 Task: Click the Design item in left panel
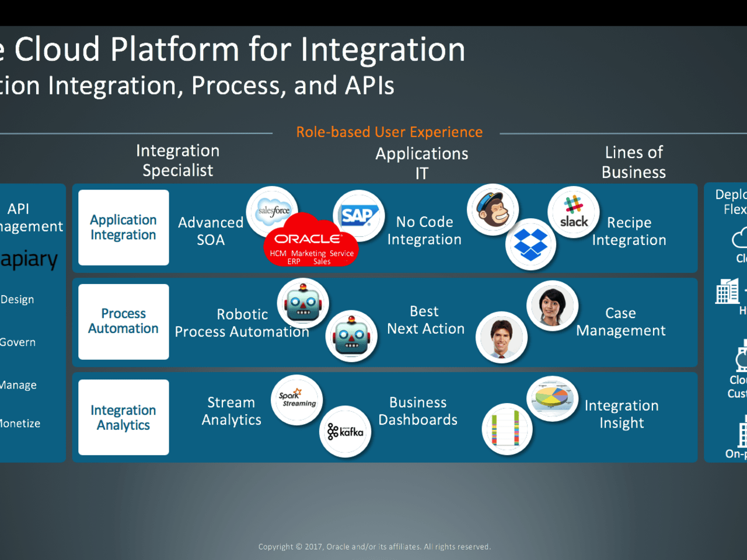(x=17, y=299)
